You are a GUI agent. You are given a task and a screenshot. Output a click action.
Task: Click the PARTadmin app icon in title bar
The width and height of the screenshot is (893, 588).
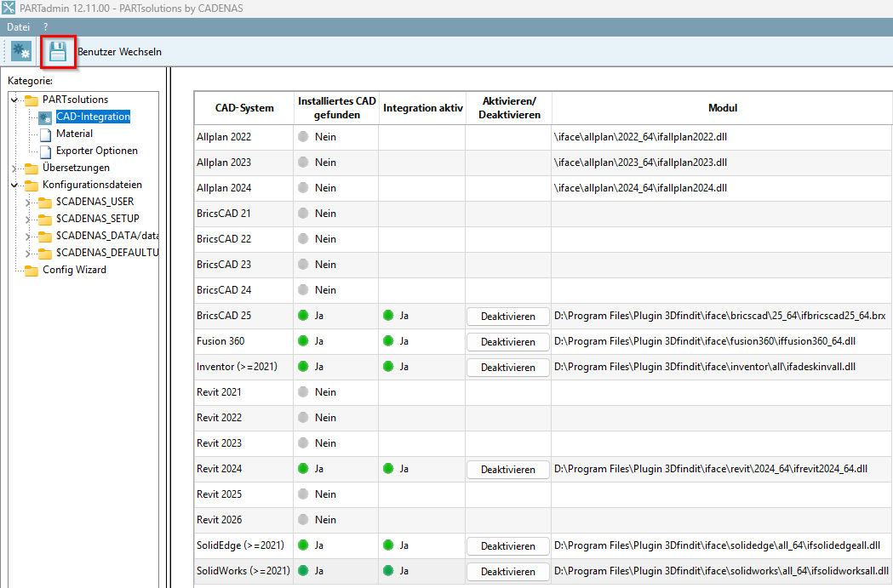9,9
